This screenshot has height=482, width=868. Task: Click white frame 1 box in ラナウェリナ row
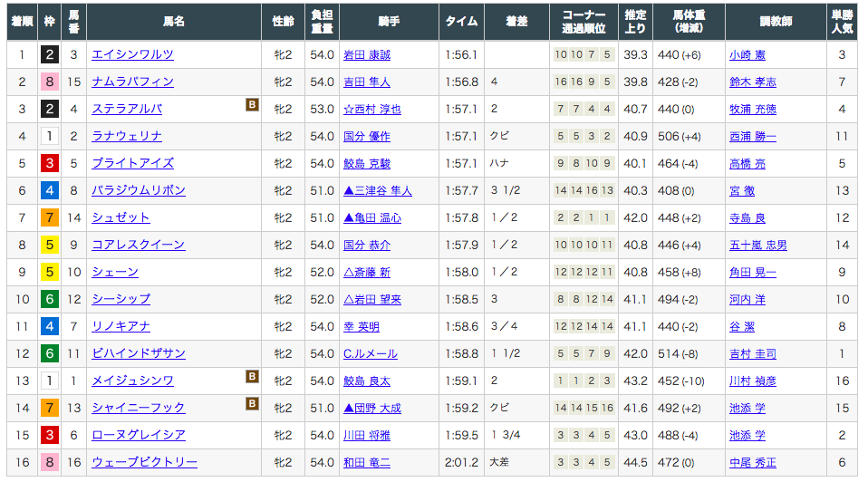pos(49,136)
